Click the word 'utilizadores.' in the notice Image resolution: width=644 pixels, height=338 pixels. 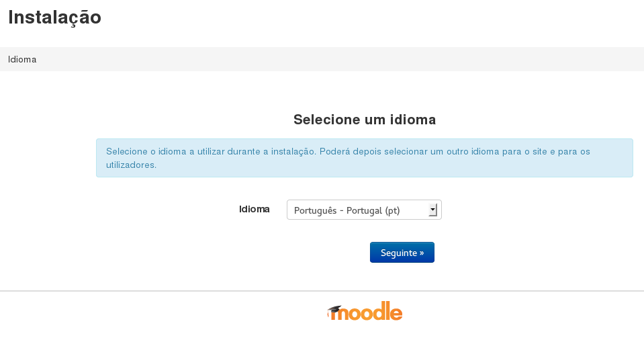click(132, 165)
